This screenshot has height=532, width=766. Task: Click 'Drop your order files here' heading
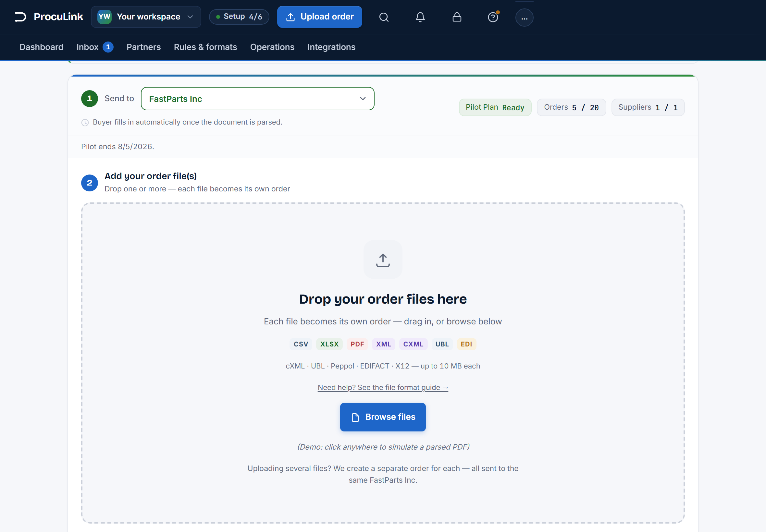click(383, 299)
